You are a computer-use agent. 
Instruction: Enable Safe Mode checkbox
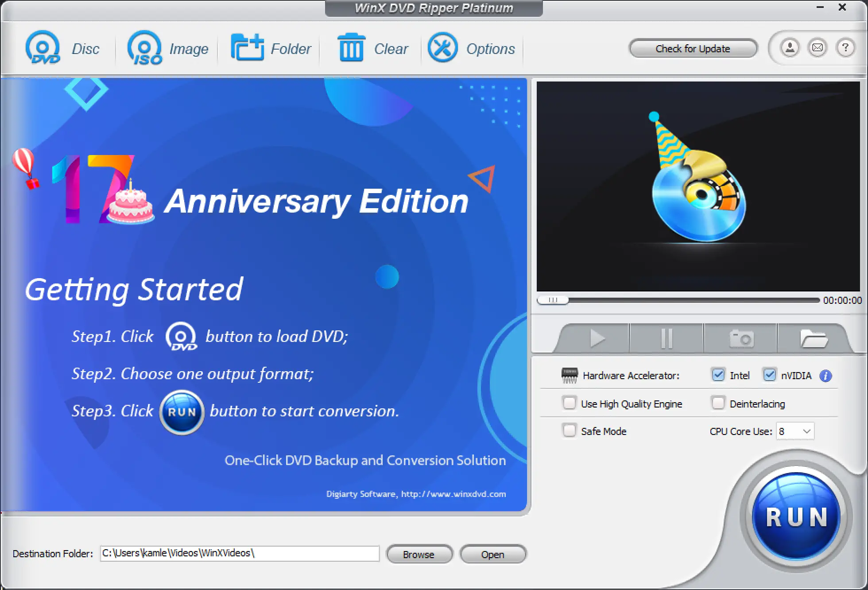[x=569, y=431]
